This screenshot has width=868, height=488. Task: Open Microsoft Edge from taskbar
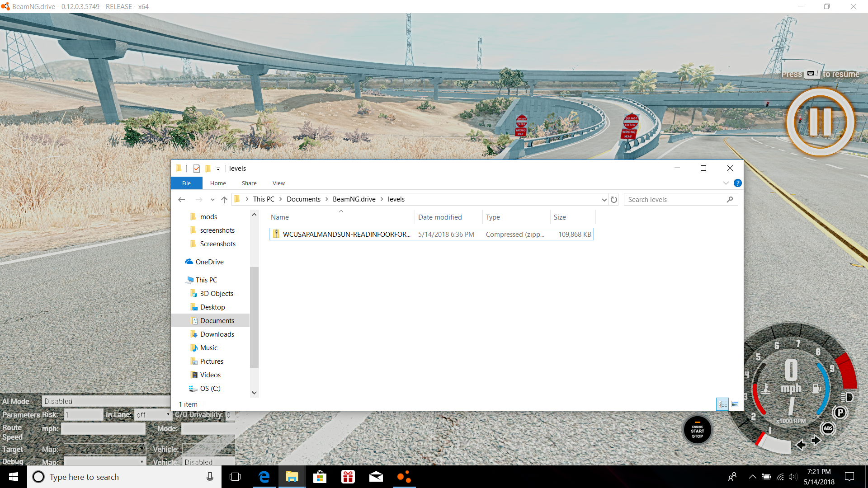pos(264,477)
